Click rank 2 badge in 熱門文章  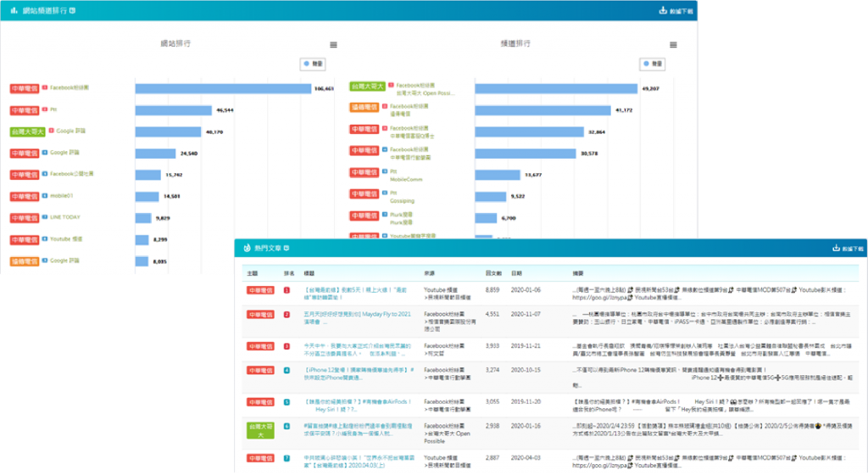pyautogui.click(x=287, y=314)
